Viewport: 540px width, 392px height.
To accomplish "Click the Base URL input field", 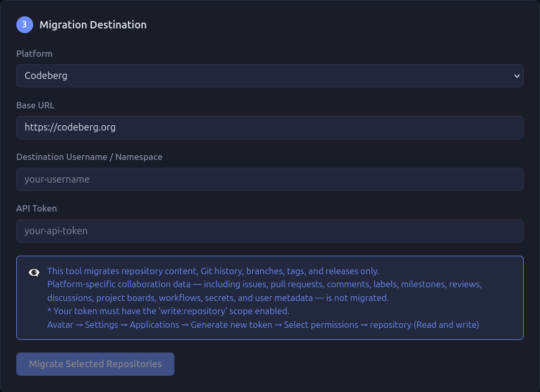I will coord(270,127).
